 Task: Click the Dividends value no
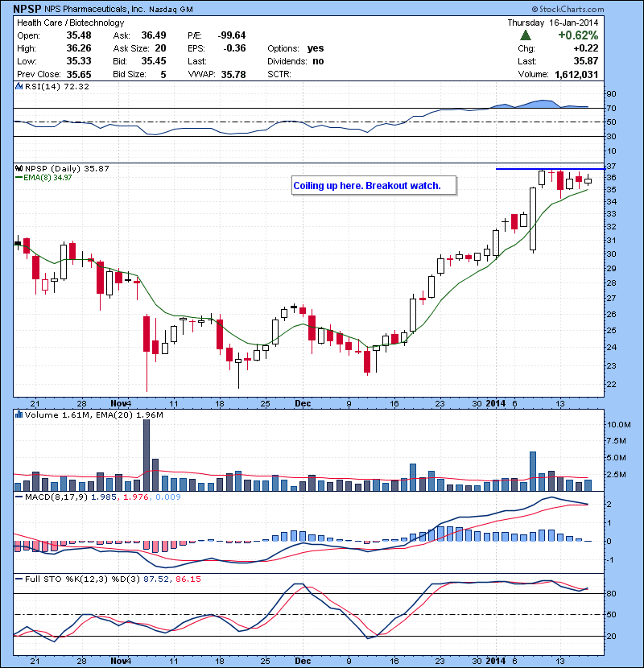318,61
